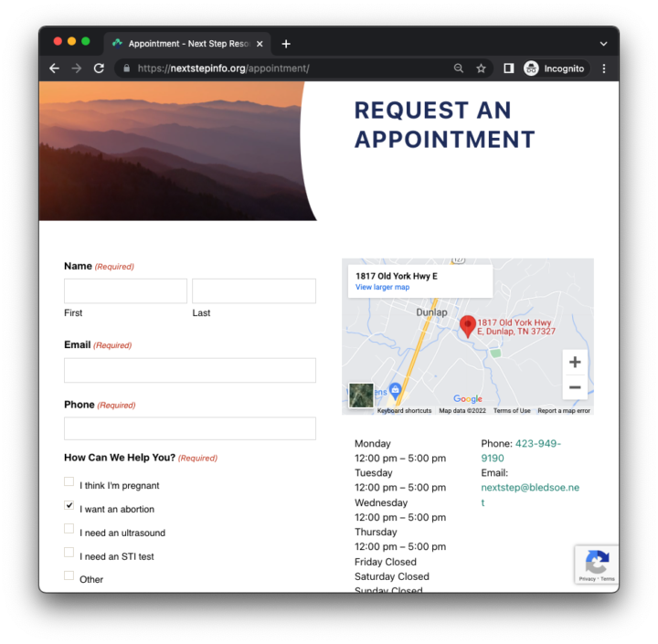Screen dimensions: 658x644
Task: Open map Terms of Use
Action: (x=512, y=411)
